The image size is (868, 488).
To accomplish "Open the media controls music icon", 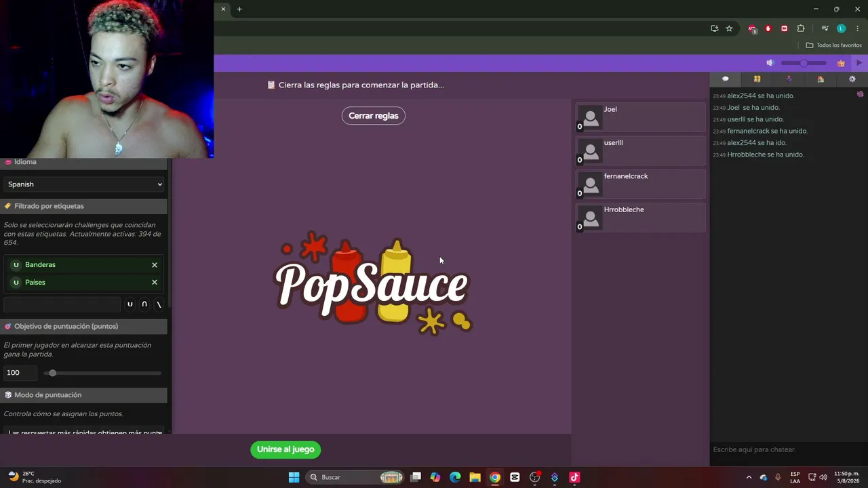I will 825,28.
